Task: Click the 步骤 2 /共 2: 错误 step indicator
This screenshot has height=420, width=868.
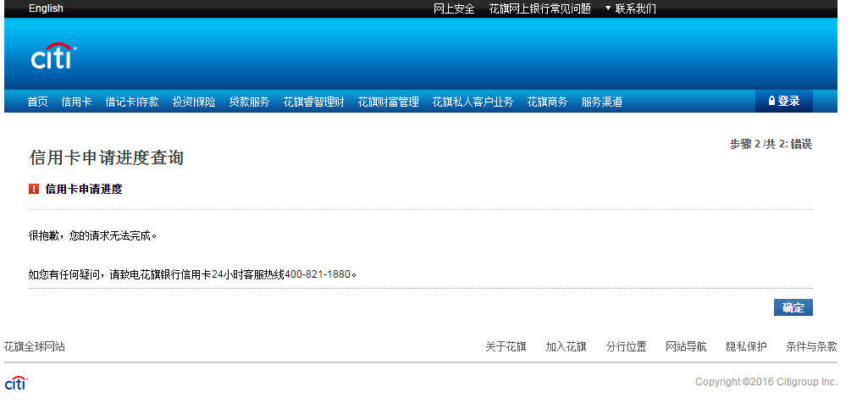Action: pyautogui.click(x=771, y=145)
